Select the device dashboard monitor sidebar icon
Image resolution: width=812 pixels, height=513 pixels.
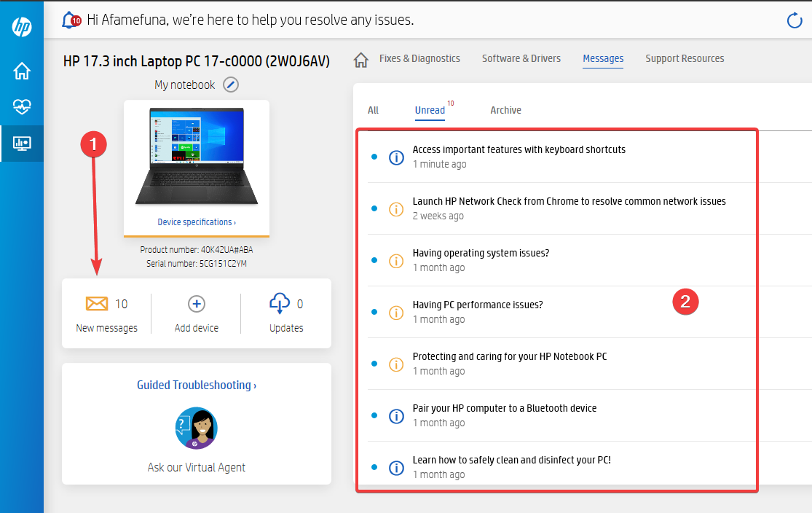(22, 144)
